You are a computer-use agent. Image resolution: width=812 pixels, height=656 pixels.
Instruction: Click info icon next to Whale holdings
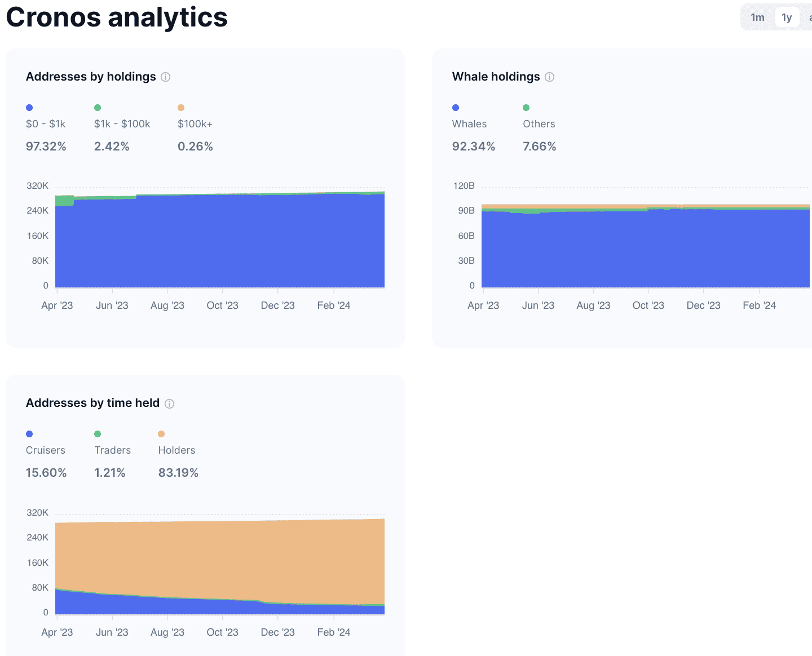point(550,77)
